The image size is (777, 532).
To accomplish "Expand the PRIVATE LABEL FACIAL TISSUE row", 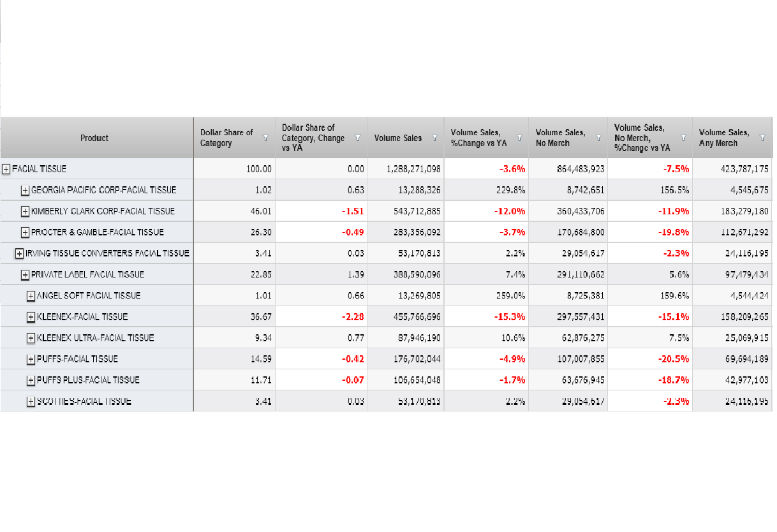I will (25, 274).
